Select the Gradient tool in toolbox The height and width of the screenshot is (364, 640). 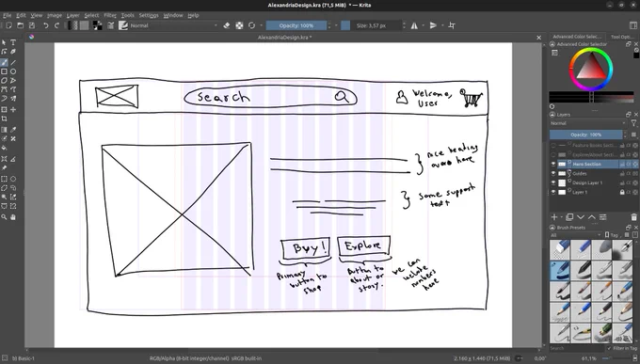4,130
